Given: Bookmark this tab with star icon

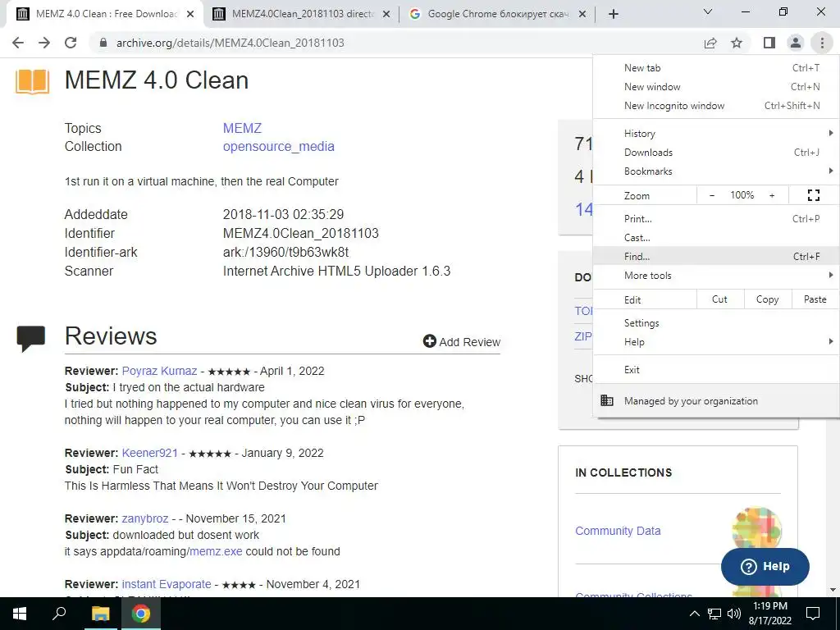Looking at the screenshot, I should coord(737,43).
